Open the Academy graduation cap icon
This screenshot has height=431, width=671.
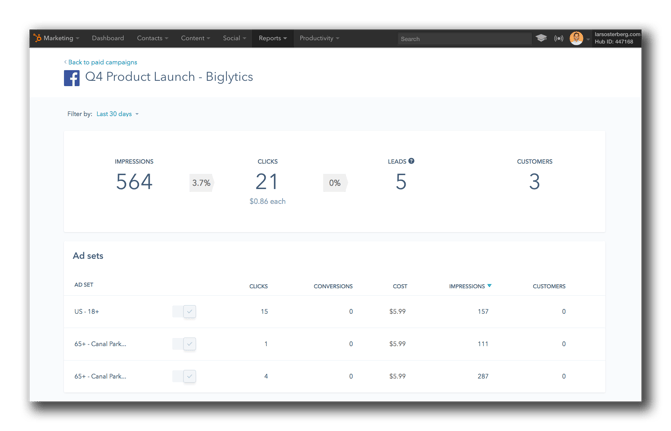tap(541, 38)
